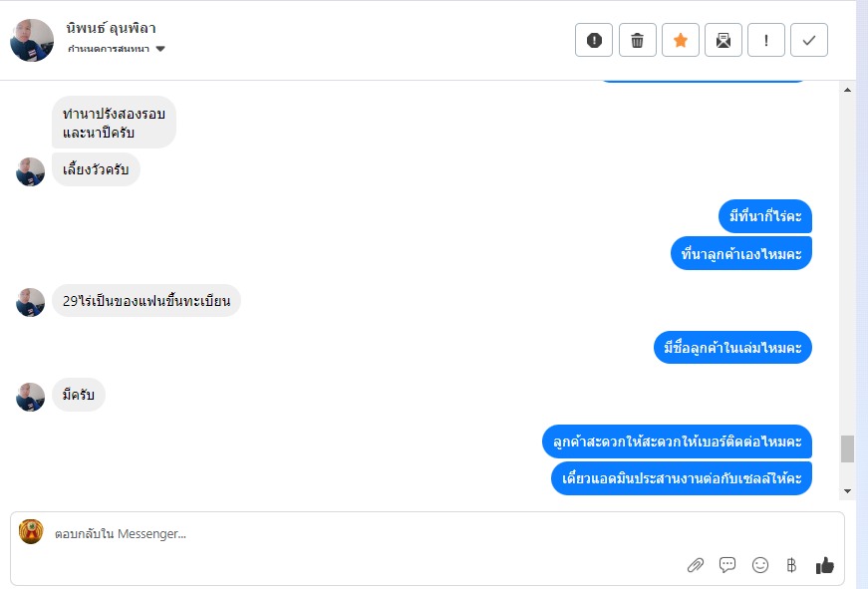The image size is (868, 589).
Task: Mark conversation as spam with exclamation circle icon
Action: pos(594,40)
